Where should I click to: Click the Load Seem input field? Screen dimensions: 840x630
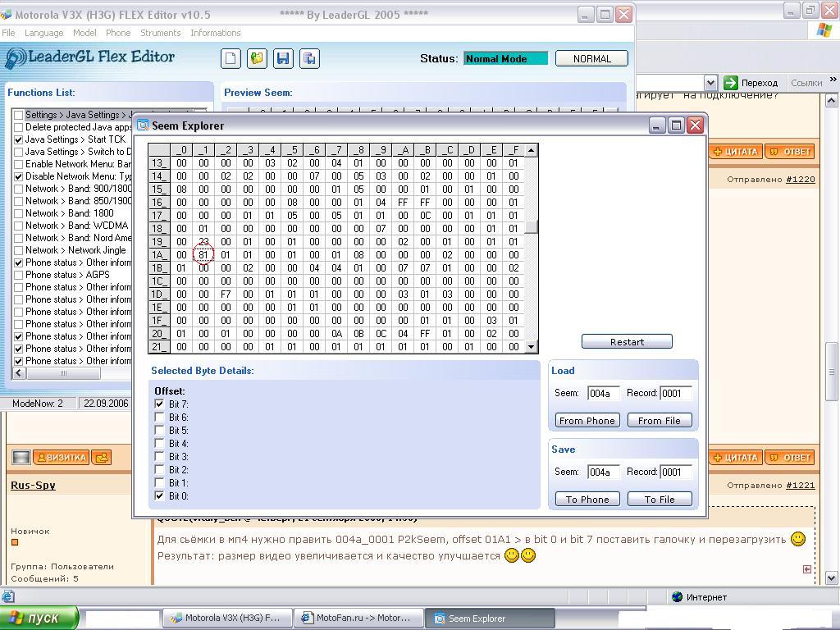tap(603, 393)
